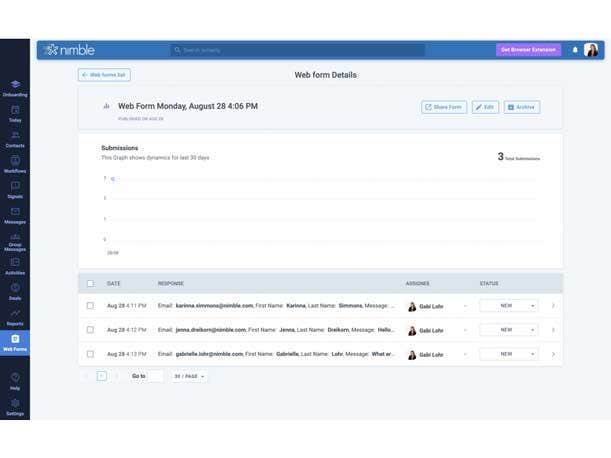The image size is (611, 458).
Task: Toggle the select-all checkbox in table header
Action: pyautogui.click(x=90, y=283)
